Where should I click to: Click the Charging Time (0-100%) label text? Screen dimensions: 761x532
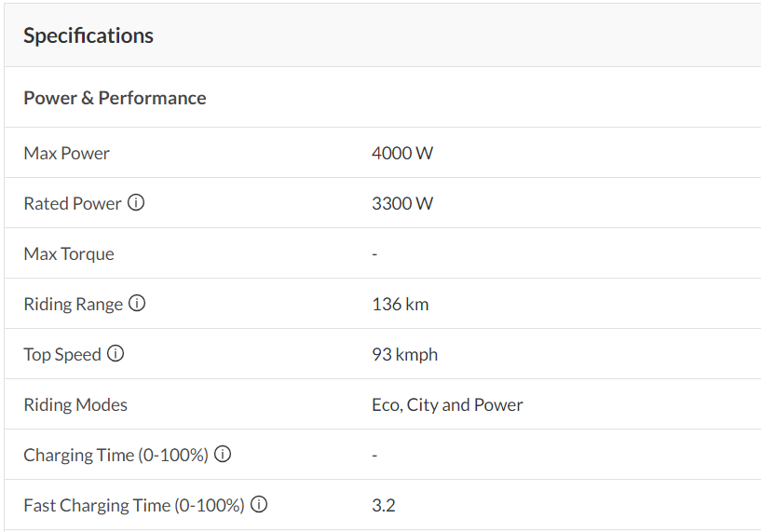point(116,455)
